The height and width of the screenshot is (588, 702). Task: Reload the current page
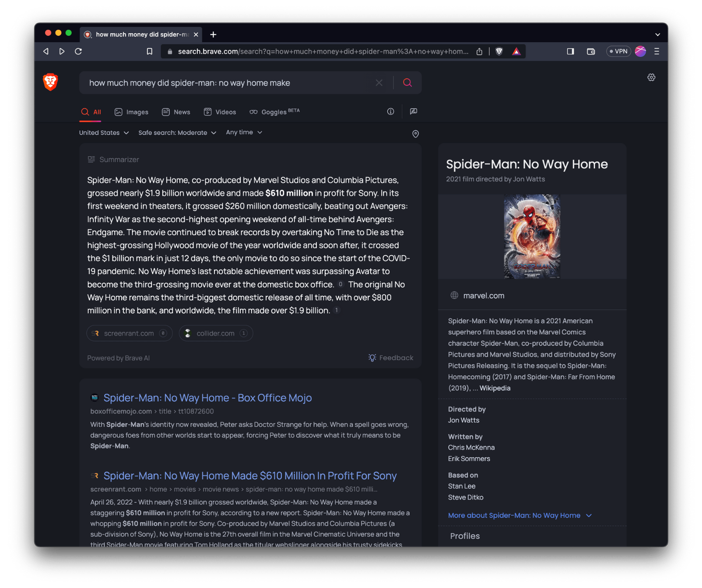[x=78, y=51]
